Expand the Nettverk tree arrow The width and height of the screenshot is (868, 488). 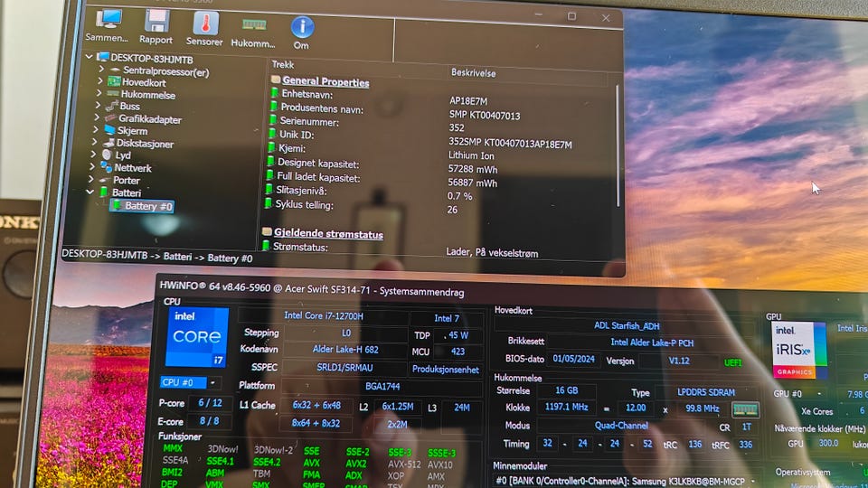point(92,166)
